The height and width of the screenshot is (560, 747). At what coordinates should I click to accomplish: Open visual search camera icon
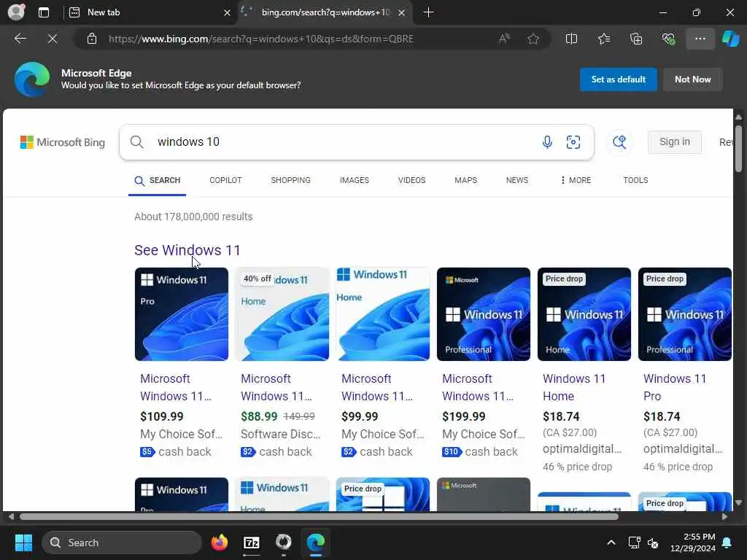point(573,142)
